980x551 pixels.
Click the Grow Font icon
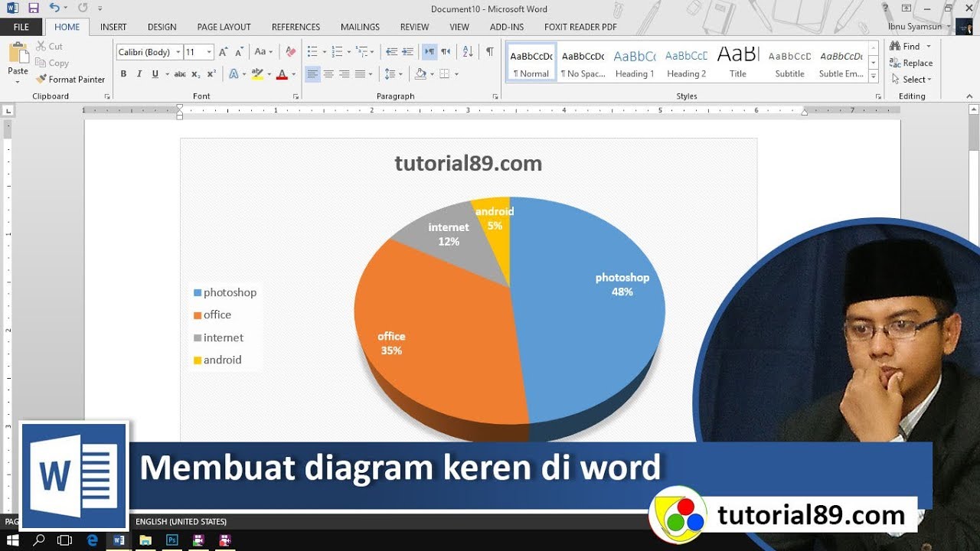click(223, 52)
